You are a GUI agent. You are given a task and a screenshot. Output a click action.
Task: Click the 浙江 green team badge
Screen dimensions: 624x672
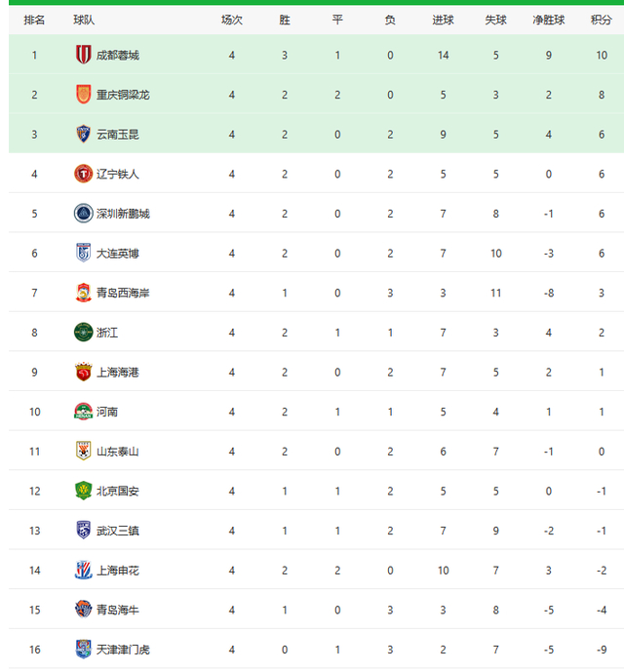[83, 333]
